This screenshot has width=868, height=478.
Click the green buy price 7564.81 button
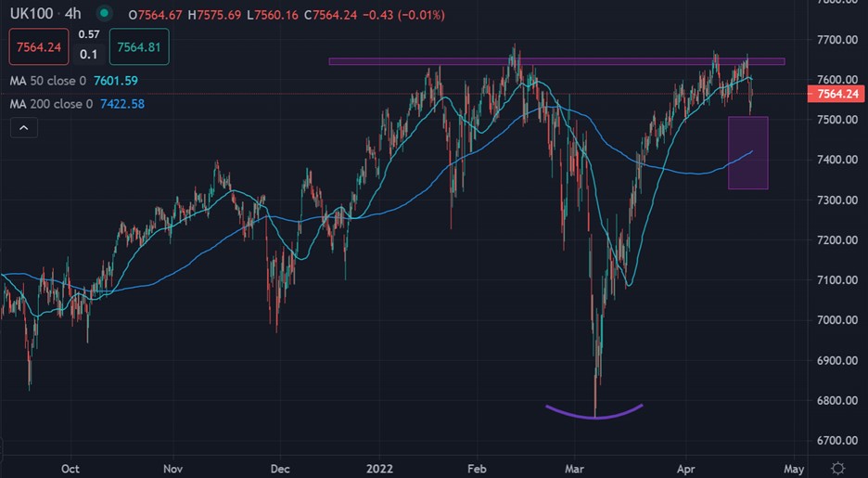click(139, 47)
